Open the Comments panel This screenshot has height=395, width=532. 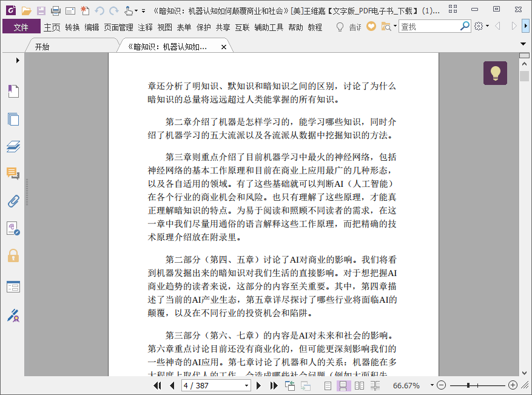click(13, 174)
